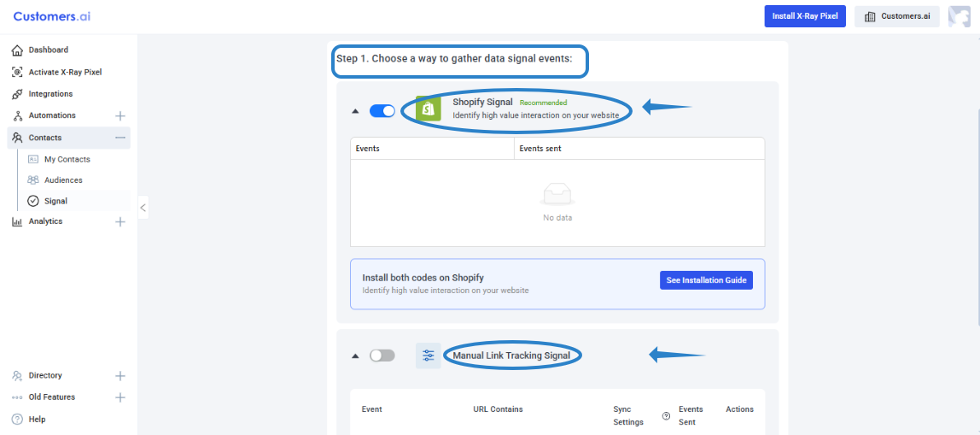Click the Old Features dots icon
The image size is (980, 435).
[x=17, y=397]
